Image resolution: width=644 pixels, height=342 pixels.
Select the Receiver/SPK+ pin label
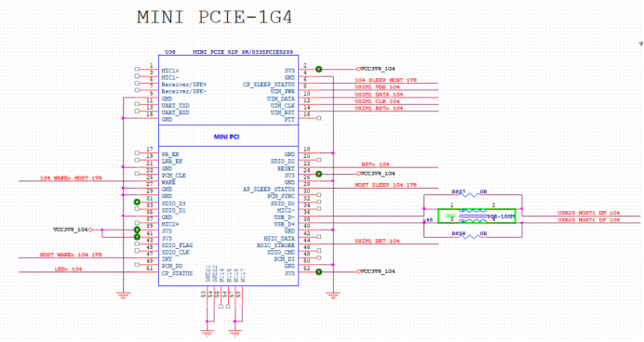pos(184,85)
